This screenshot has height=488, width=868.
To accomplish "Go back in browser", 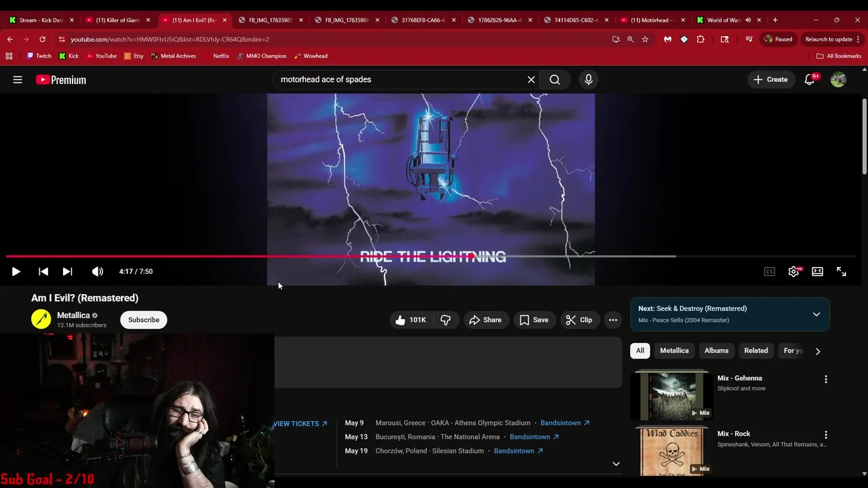I will pyautogui.click(x=10, y=39).
